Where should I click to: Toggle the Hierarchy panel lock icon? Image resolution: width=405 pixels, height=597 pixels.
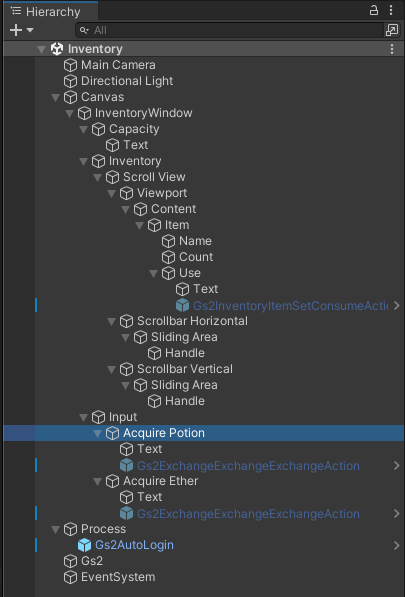(374, 10)
